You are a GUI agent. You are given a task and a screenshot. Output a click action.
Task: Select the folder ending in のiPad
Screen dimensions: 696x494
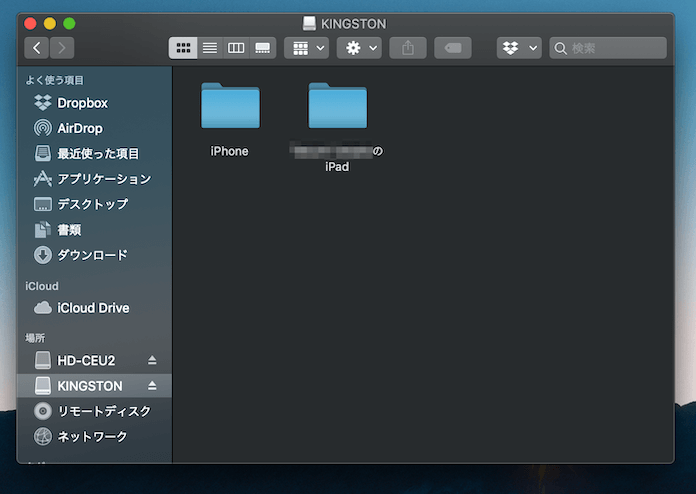(337, 106)
